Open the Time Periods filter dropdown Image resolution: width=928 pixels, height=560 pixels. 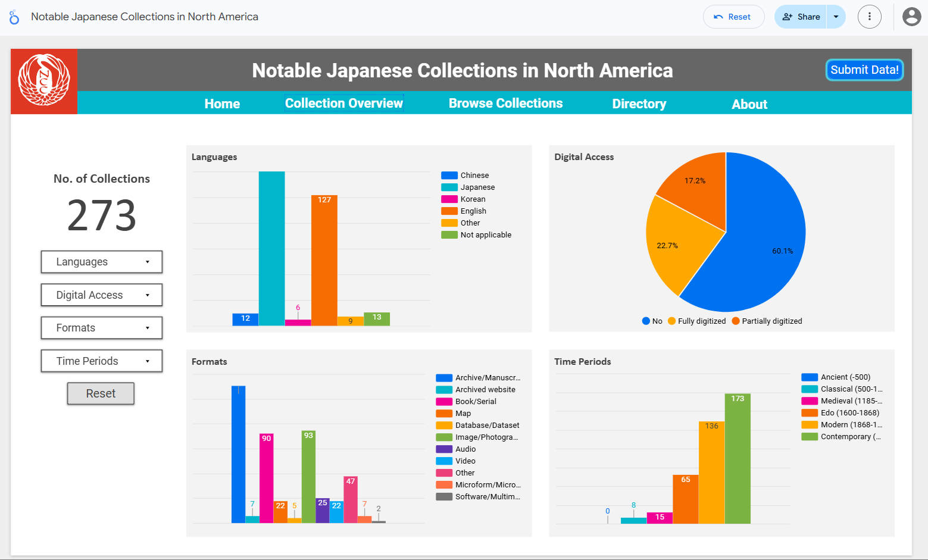point(102,361)
